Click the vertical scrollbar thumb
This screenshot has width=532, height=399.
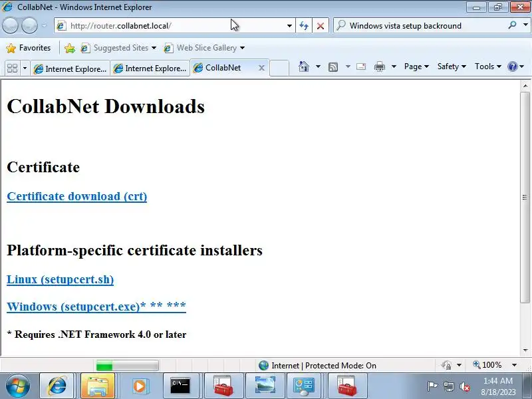tap(525, 197)
